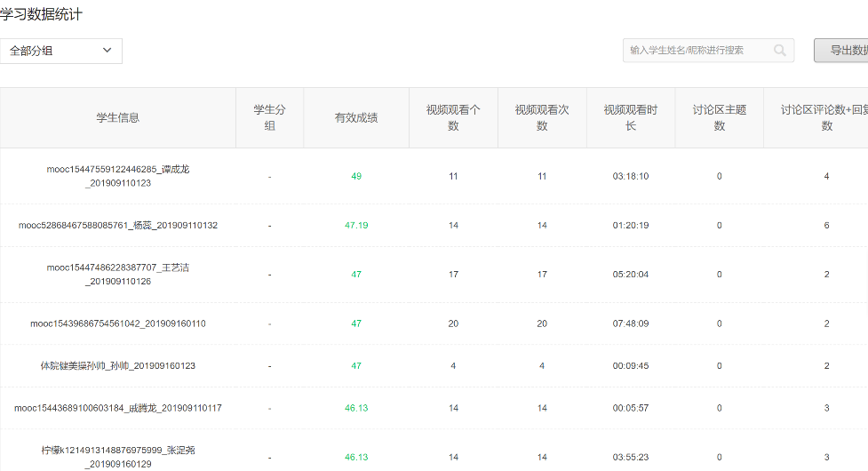Click the 视频观看次数 column header
The image size is (868, 471).
[542, 117]
